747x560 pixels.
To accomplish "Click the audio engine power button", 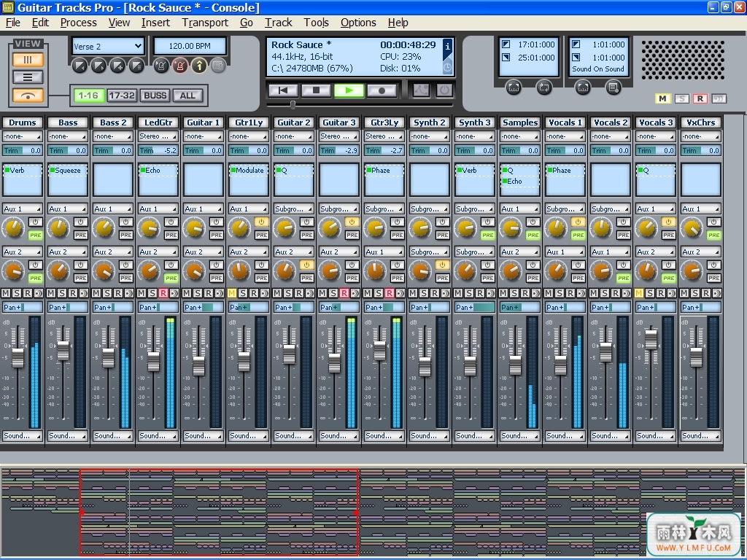I will (444, 90).
